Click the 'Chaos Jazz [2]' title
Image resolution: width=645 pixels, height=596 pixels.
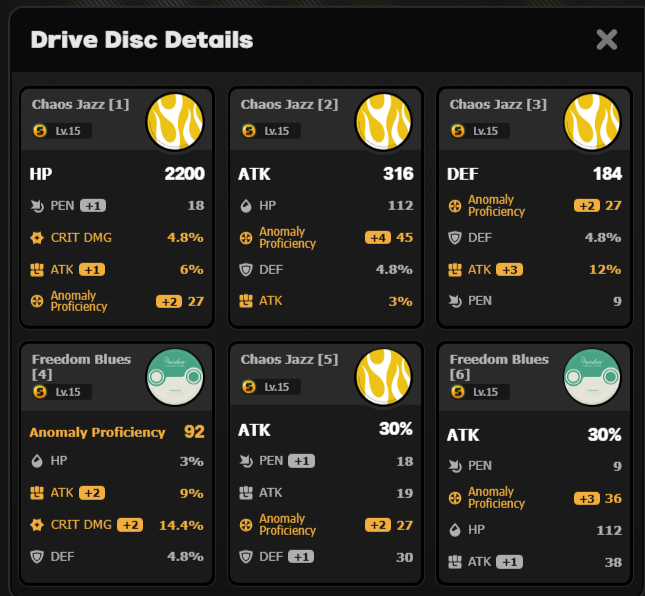tap(290, 104)
